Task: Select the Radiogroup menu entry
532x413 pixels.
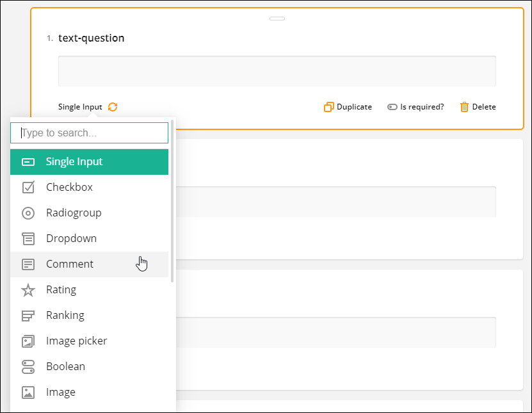Action: [x=89, y=213]
